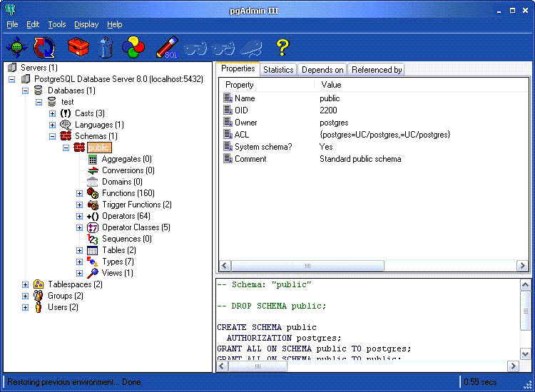535x392 pixels.
Task: Expand the Users tree node
Action: coord(26,307)
